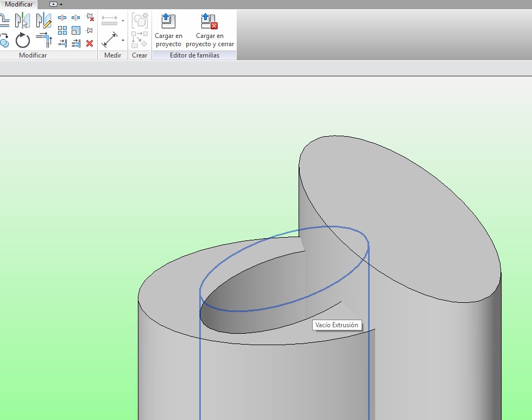Click the Split Element icon

(x=62, y=18)
